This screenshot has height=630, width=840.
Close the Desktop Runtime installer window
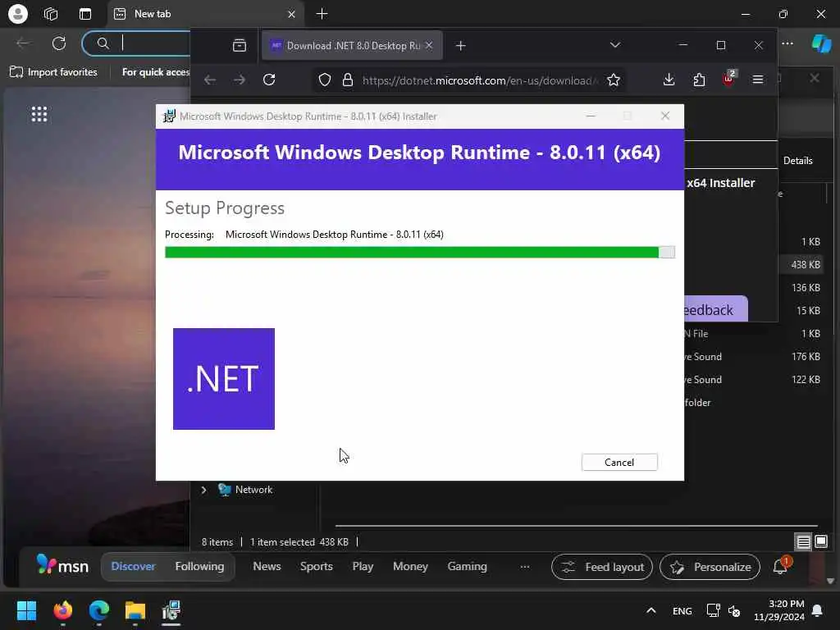[x=665, y=116]
